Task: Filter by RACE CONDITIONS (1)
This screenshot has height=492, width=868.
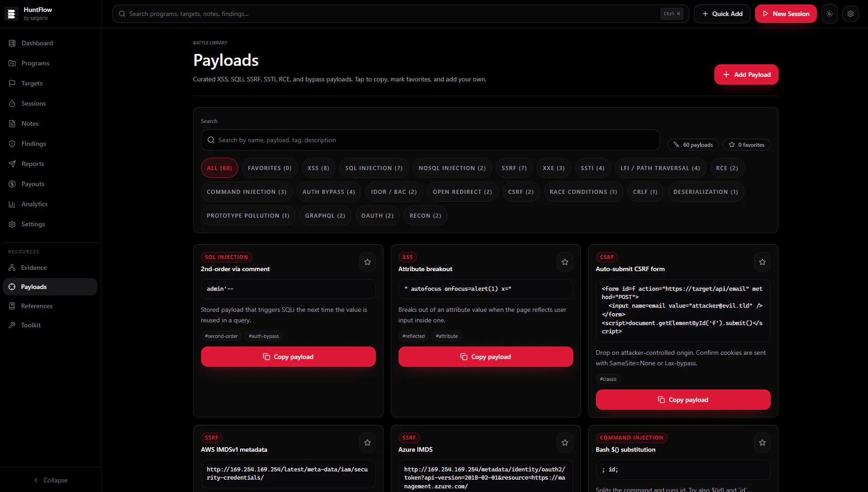Action: pos(583,192)
